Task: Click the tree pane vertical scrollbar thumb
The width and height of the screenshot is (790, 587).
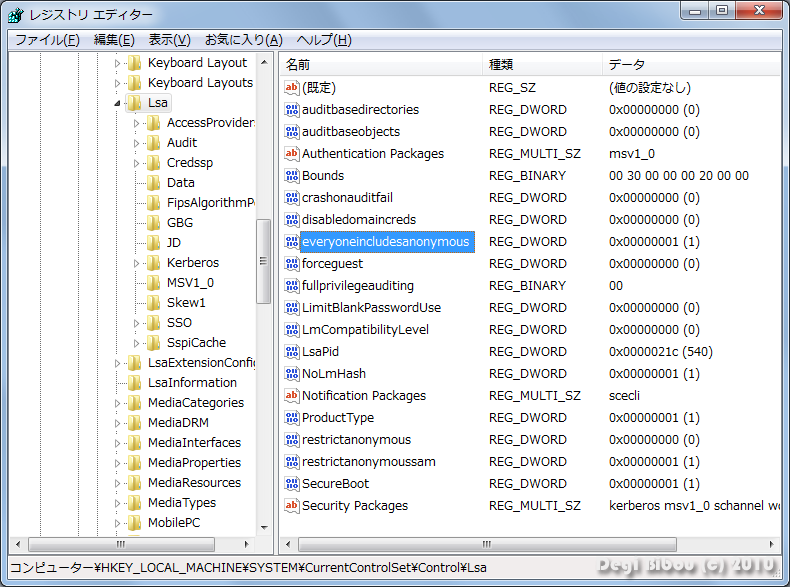Action: click(264, 260)
